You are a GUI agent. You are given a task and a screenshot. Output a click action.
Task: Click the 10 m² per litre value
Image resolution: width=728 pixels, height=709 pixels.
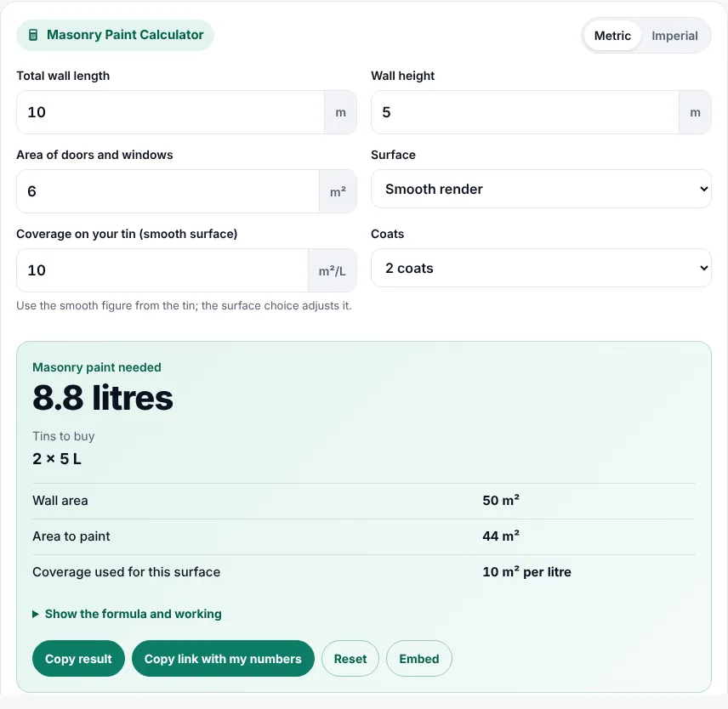[x=527, y=571]
